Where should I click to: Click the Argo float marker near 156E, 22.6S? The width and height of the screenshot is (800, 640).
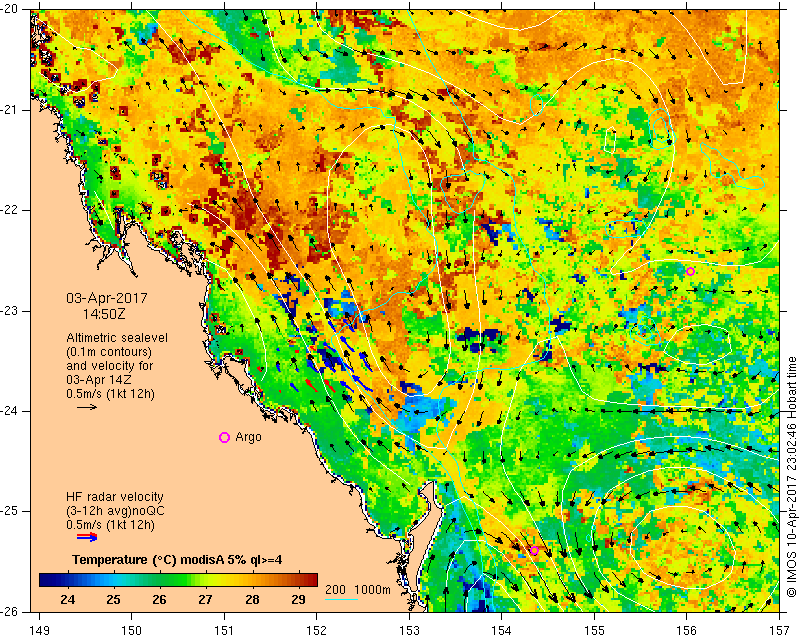click(690, 272)
